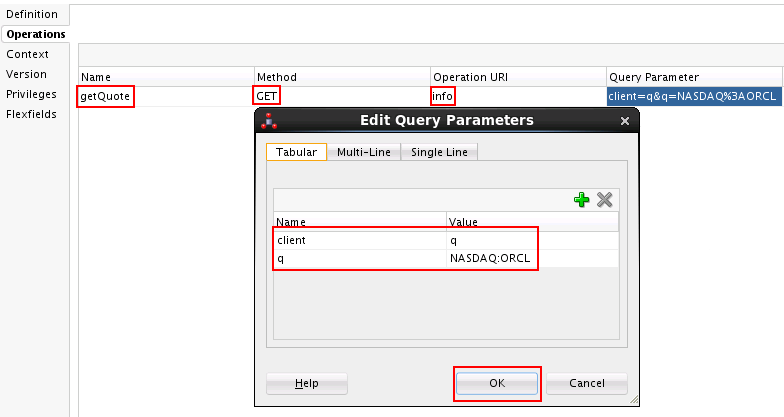The height and width of the screenshot is (417, 784).
Task: Select the getQuote name cell
Action: click(x=166, y=96)
